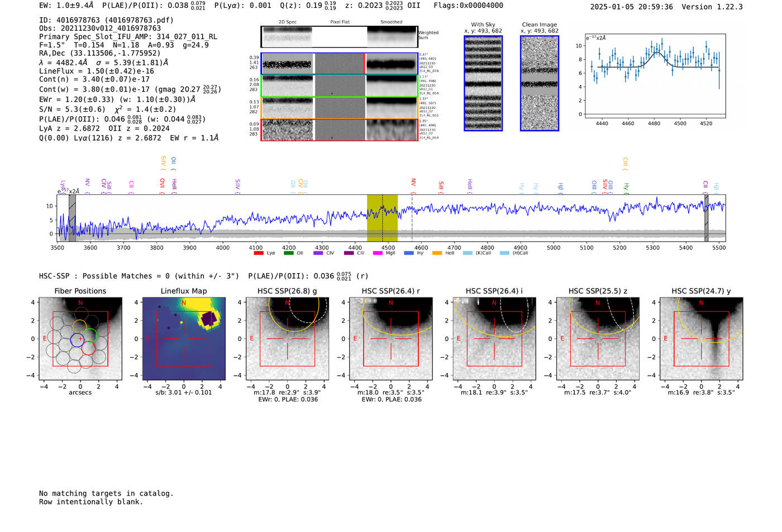This screenshot has width=782, height=532.
Task: Select the blue-bordered fiber 2D spectrum
Action: coord(287,64)
